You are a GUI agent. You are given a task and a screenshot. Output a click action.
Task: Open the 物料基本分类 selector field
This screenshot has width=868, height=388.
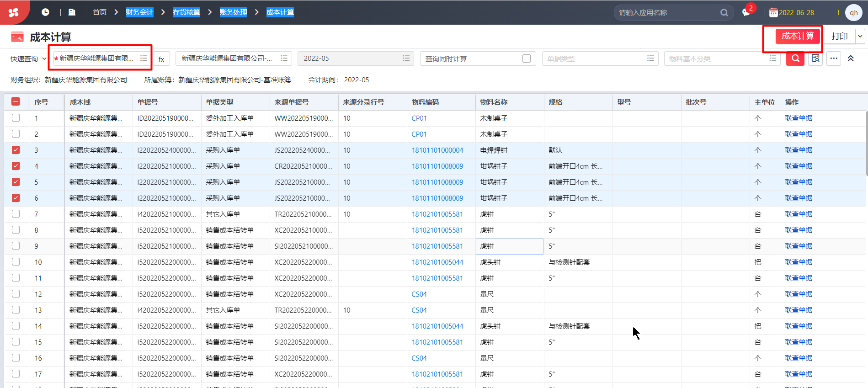click(x=722, y=58)
